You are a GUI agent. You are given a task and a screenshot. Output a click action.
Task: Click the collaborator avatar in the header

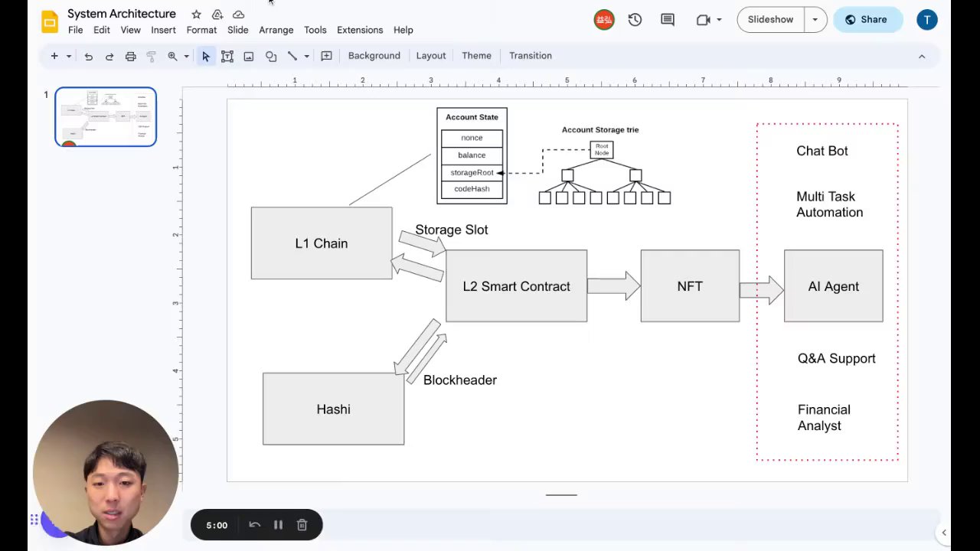[x=604, y=20]
